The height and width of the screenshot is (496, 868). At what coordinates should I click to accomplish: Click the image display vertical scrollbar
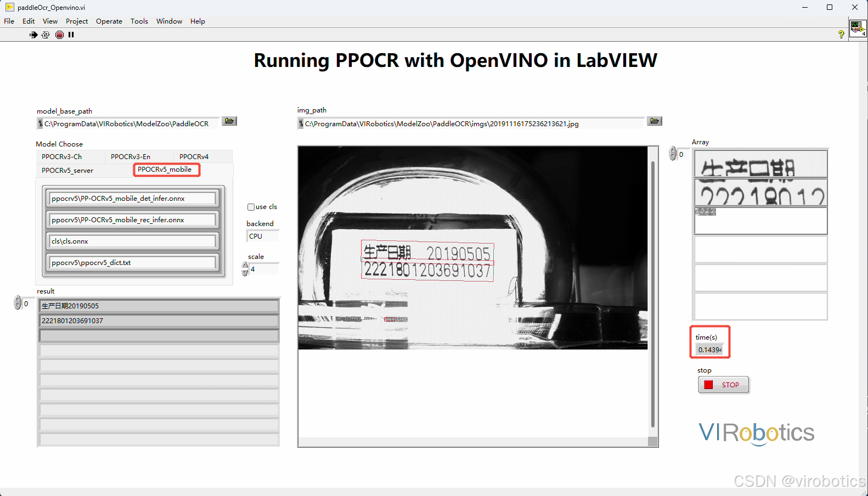coord(652,293)
